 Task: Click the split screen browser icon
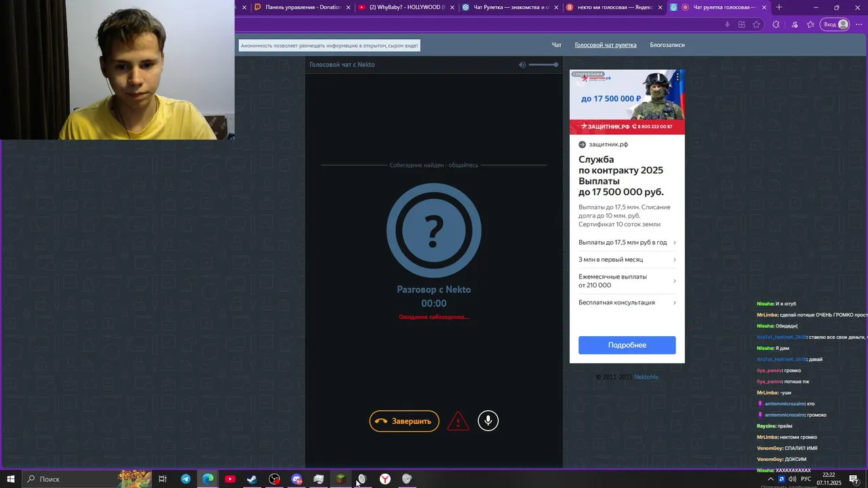(742, 24)
